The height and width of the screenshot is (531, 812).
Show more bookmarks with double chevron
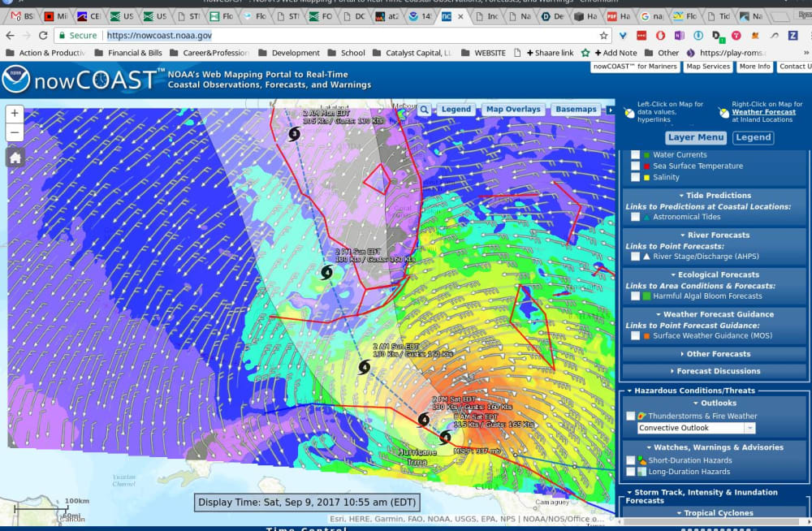click(806, 53)
